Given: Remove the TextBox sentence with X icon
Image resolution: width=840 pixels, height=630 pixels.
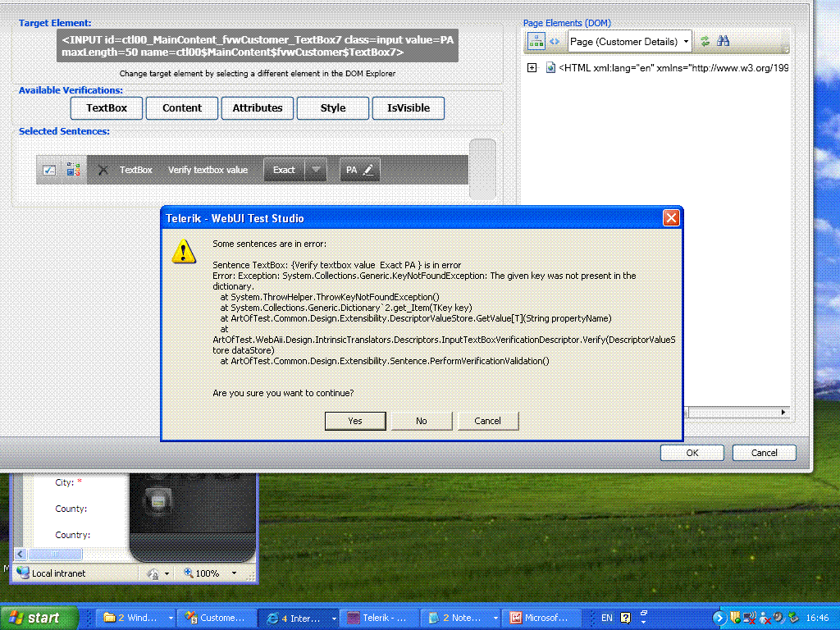Looking at the screenshot, I should (x=103, y=170).
